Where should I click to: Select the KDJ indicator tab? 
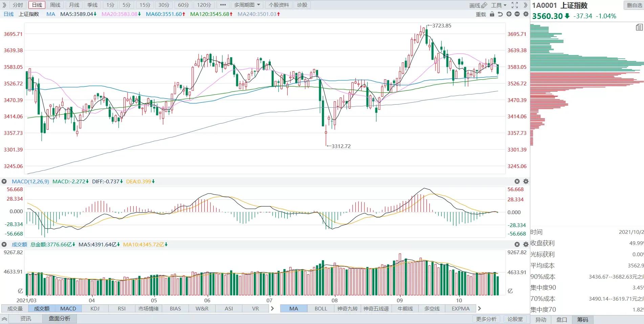(x=95, y=308)
